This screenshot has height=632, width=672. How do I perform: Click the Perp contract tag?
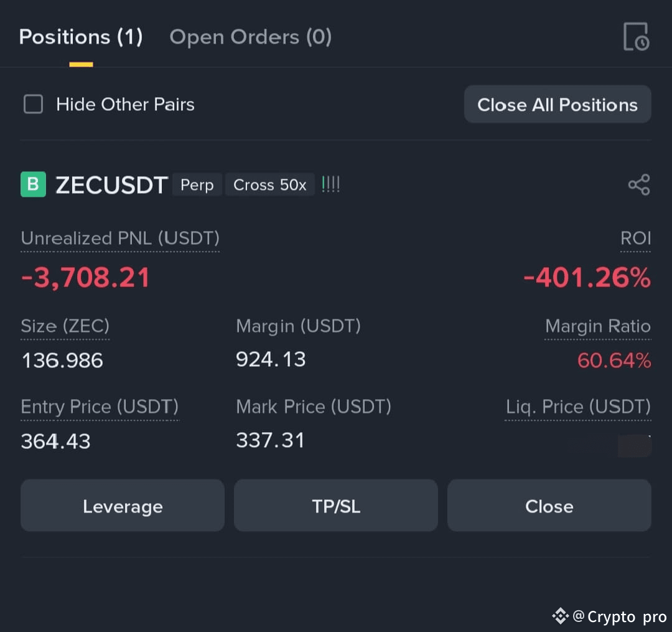197,185
